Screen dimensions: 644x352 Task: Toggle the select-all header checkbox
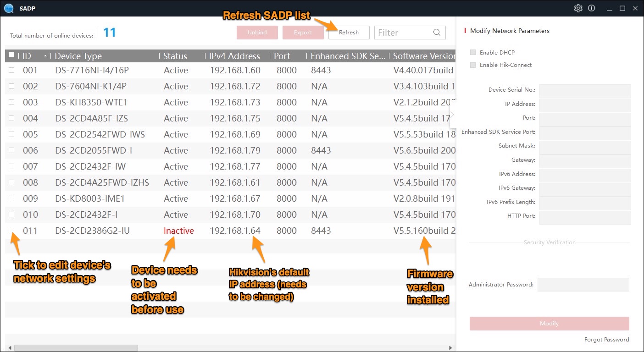pos(12,55)
